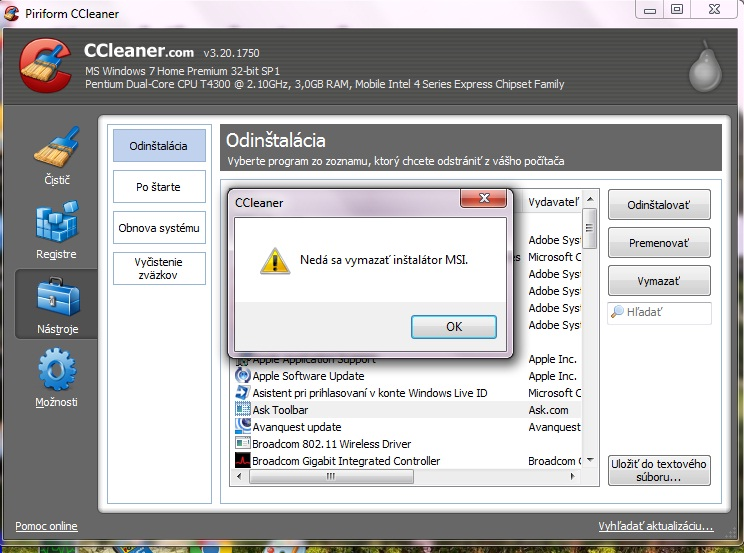
Task: Click the Avanquest update icon
Action: click(x=242, y=426)
